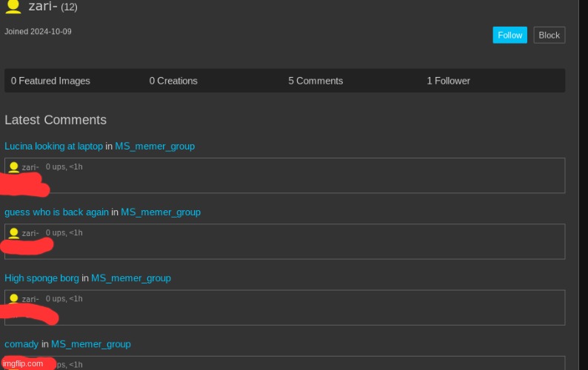The width and height of the screenshot is (588, 370).
Task: Open the 'Lucina looking at laptop' link
Action: (53, 146)
